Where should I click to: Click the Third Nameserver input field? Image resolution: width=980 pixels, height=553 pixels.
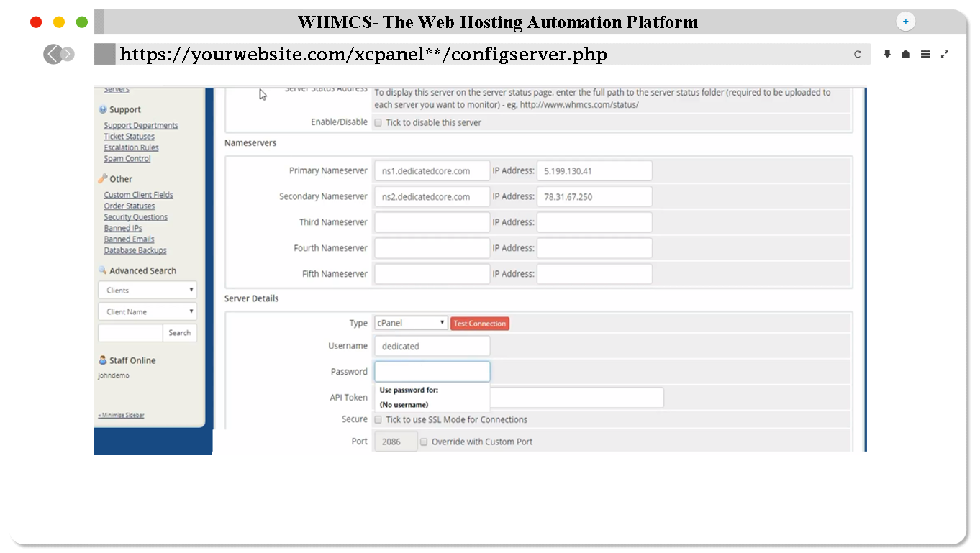[x=432, y=222]
